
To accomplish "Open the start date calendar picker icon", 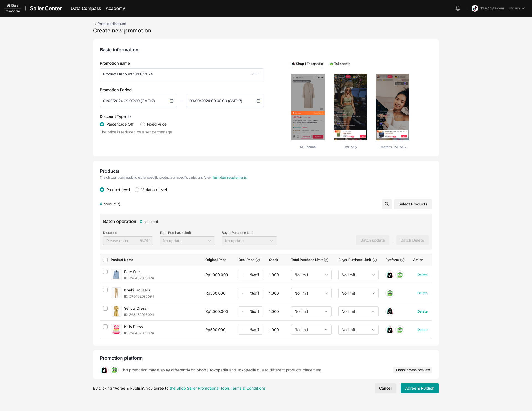I will point(172,101).
